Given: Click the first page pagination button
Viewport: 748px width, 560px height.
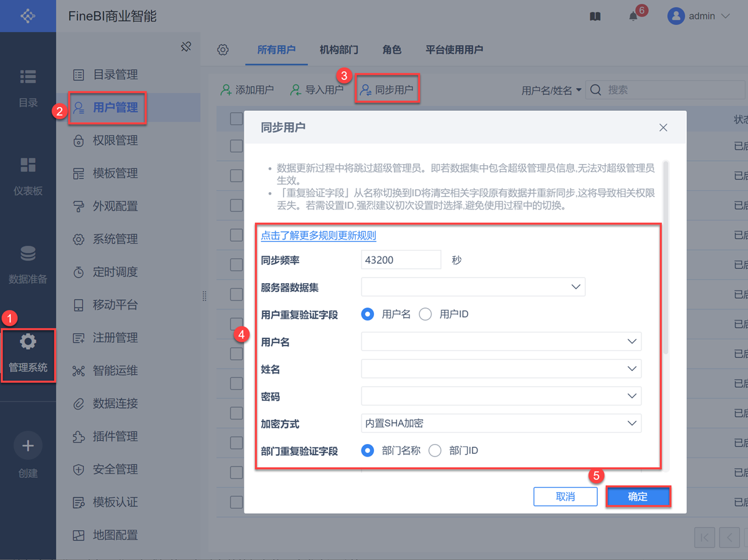Looking at the screenshot, I should [x=704, y=537].
